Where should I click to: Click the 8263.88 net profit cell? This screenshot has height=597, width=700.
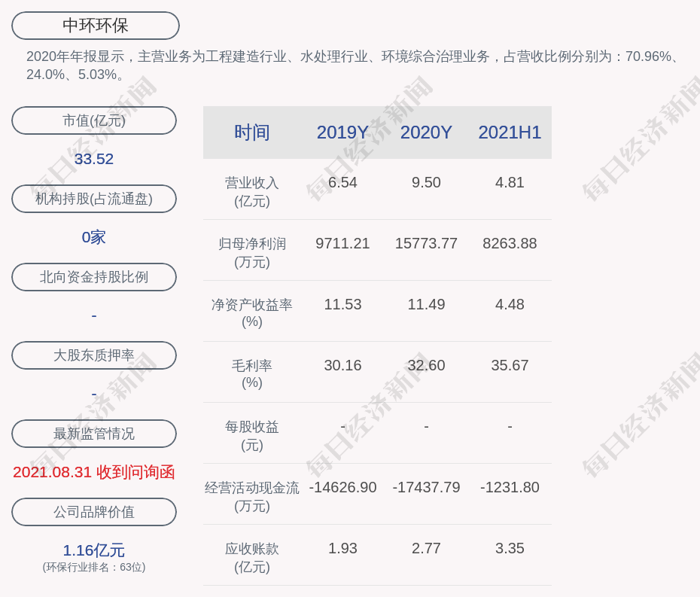tap(510, 243)
